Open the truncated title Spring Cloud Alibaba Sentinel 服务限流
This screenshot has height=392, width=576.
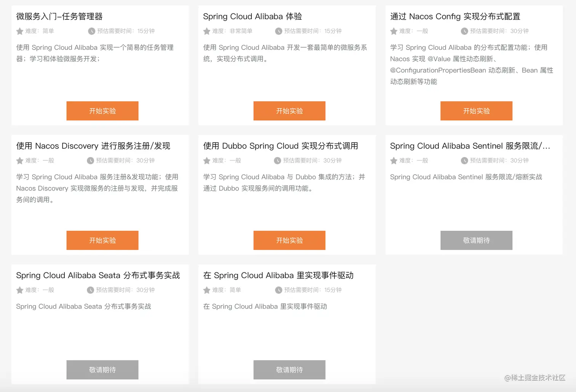point(470,146)
